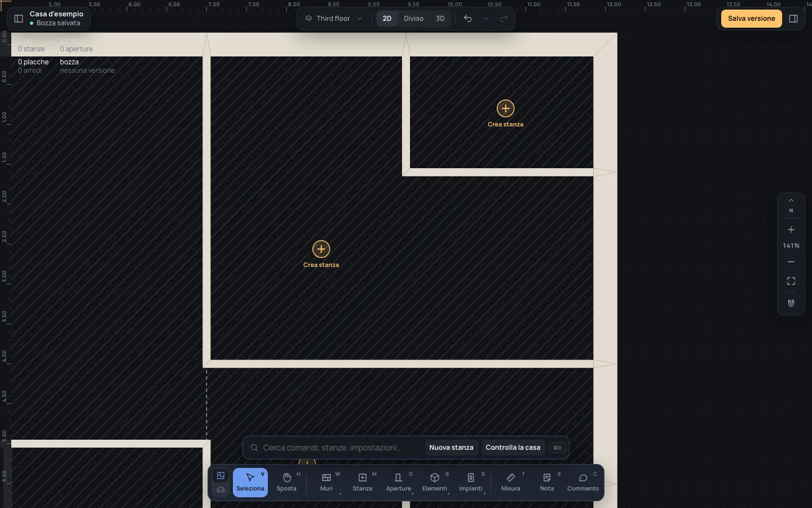812x508 pixels.
Task: Switch to furniture mode icon
Action: pos(221,490)
